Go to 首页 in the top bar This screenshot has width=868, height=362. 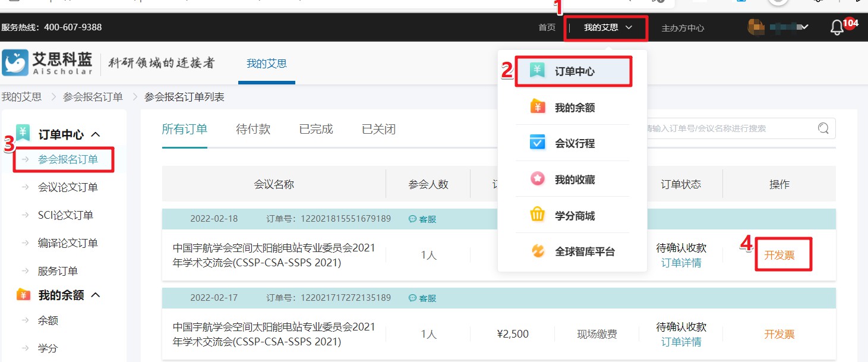click(x=547, y=27)
